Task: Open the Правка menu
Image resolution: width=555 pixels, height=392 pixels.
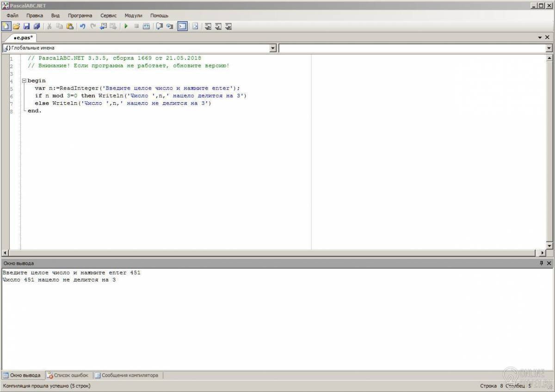Action: point(35,15)
